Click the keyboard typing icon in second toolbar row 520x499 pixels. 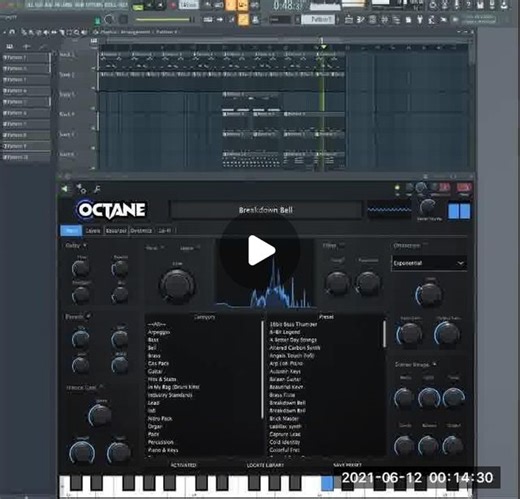[208, 20]
